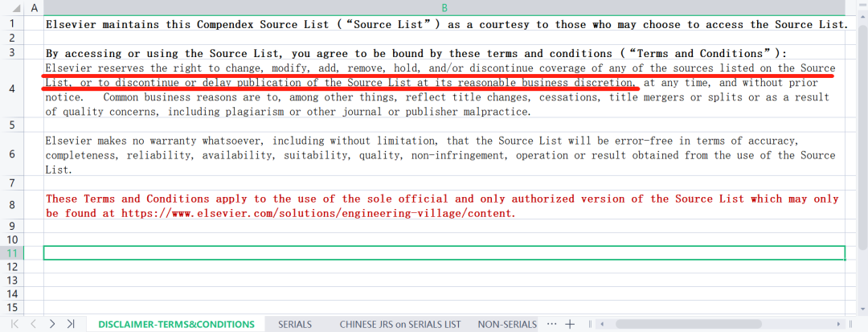
Task: Go to previous sheet tab arrow
Action: click(x=33, y=324)
